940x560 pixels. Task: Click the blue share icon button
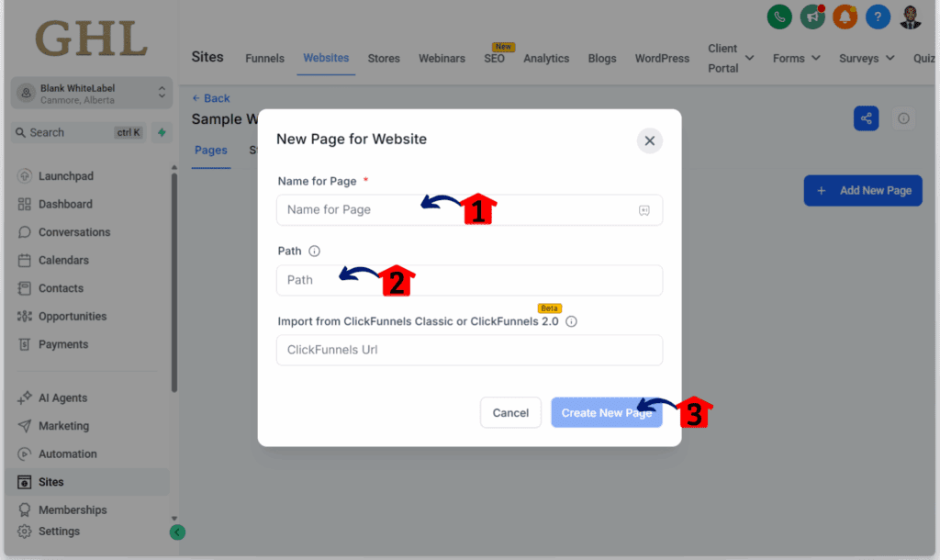[867, 118]
